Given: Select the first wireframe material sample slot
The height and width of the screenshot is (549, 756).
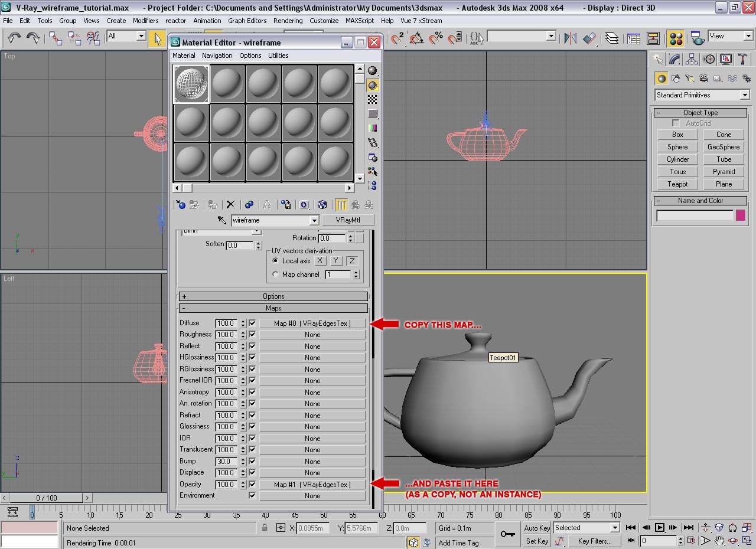Looking at the screenshot, I should (x=190, y=83).
